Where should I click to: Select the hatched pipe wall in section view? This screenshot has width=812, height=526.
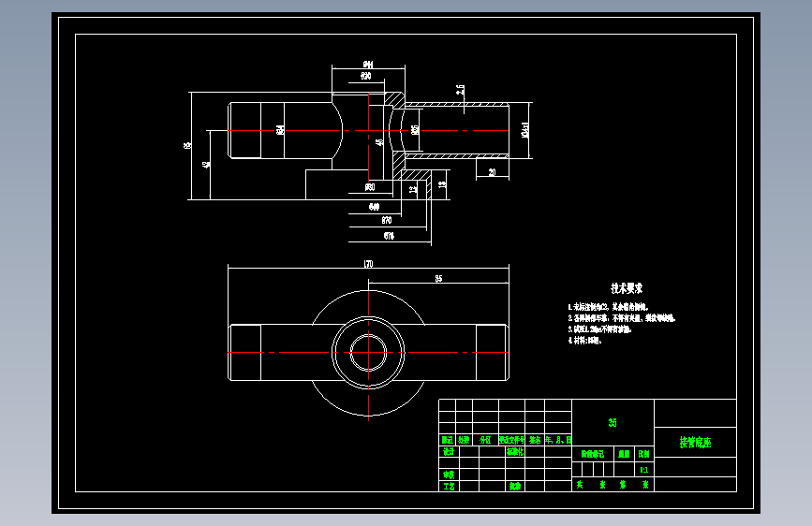456,105
